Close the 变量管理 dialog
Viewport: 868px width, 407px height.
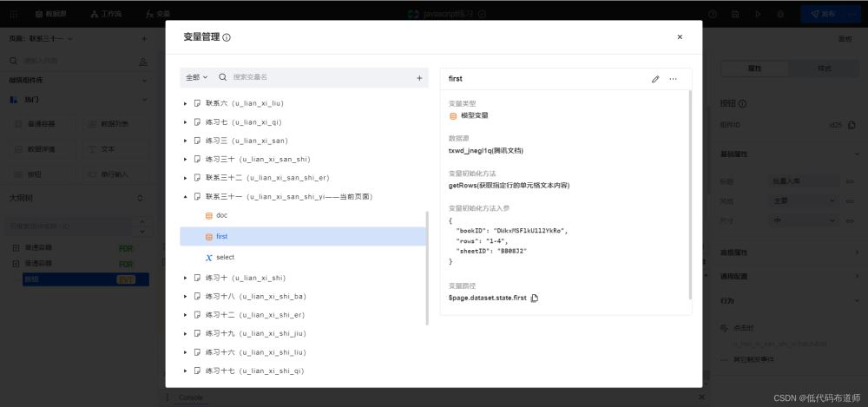pyautogui.click(x=680, y=37)
